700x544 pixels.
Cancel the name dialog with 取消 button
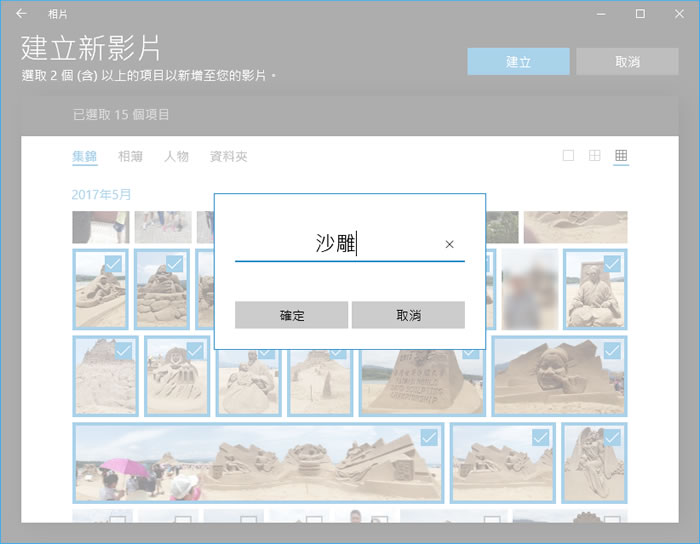tap(408, 315)
